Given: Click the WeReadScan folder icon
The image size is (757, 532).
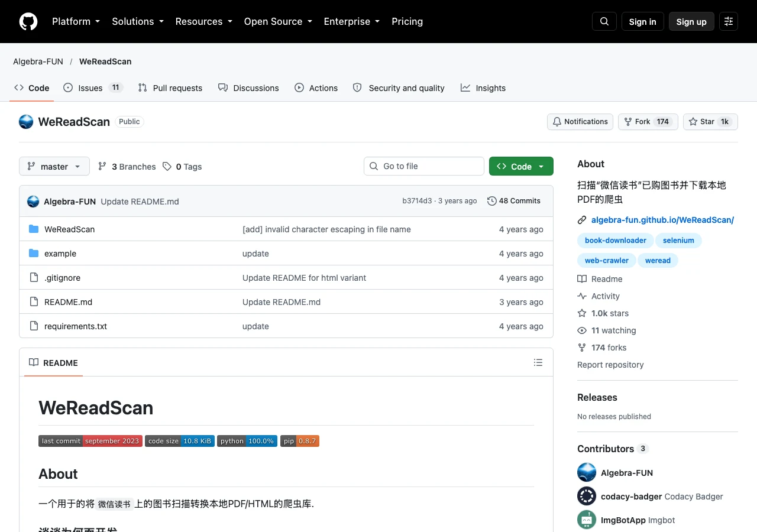Looking at the screenshot, I should point(34,229).
